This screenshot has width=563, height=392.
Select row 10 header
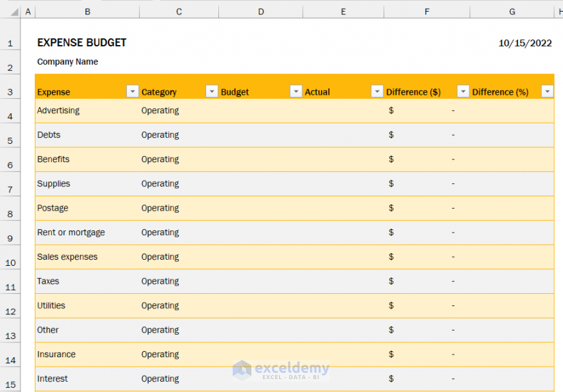coord(10,257)
